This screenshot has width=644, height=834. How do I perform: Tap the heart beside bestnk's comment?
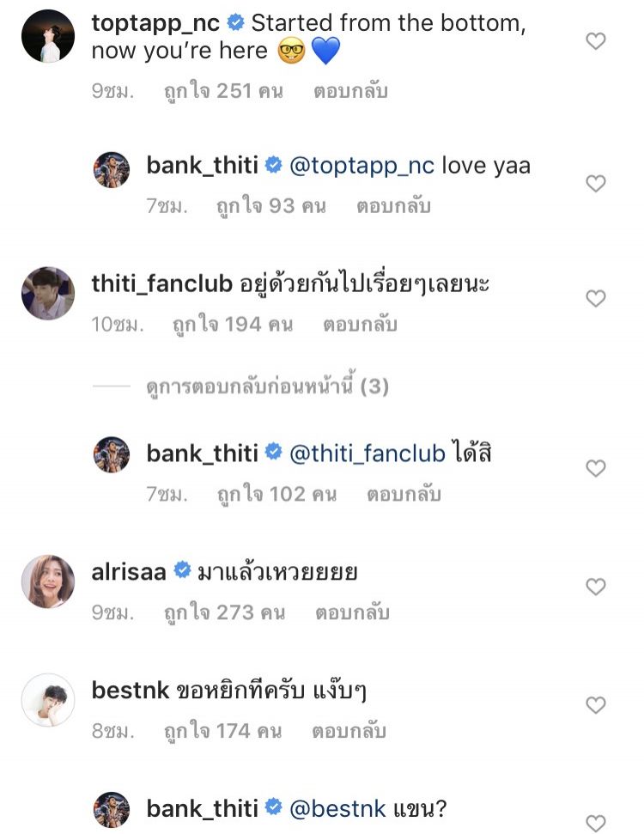click(x=595, y=706)
